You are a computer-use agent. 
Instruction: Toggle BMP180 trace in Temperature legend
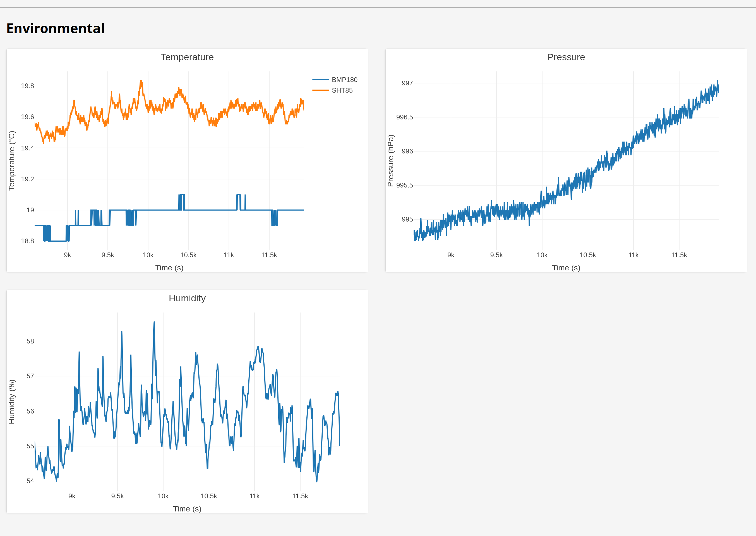coord(335,80)
